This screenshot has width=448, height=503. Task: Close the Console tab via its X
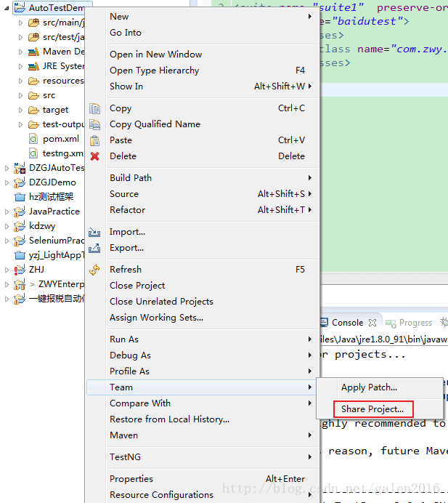372,323
